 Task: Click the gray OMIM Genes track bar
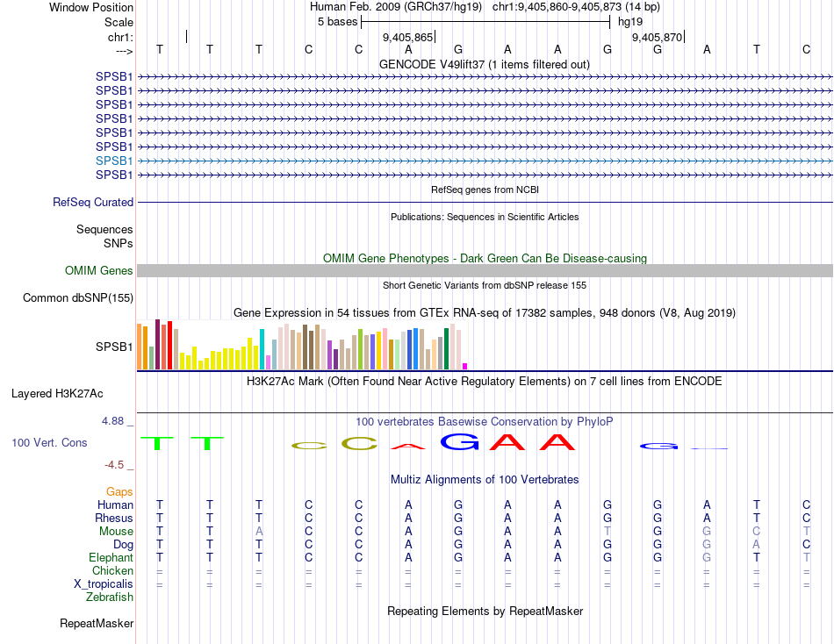(x=485, y=271)
